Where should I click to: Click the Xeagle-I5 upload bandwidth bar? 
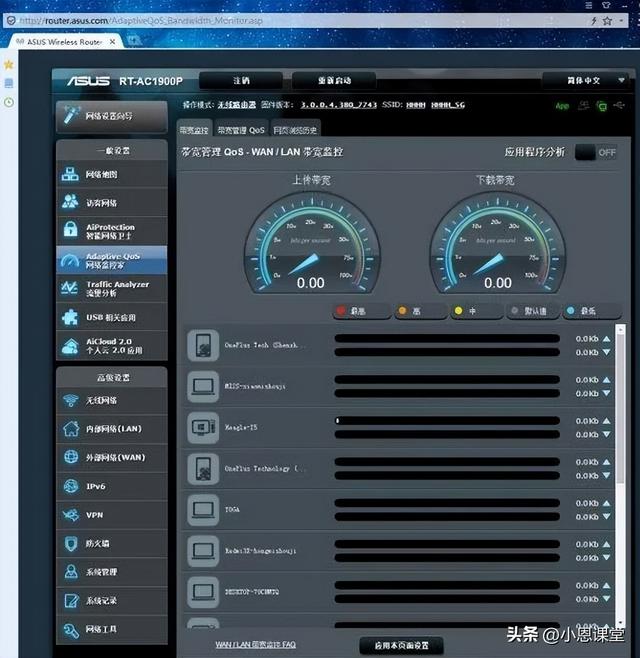point(447,420)
